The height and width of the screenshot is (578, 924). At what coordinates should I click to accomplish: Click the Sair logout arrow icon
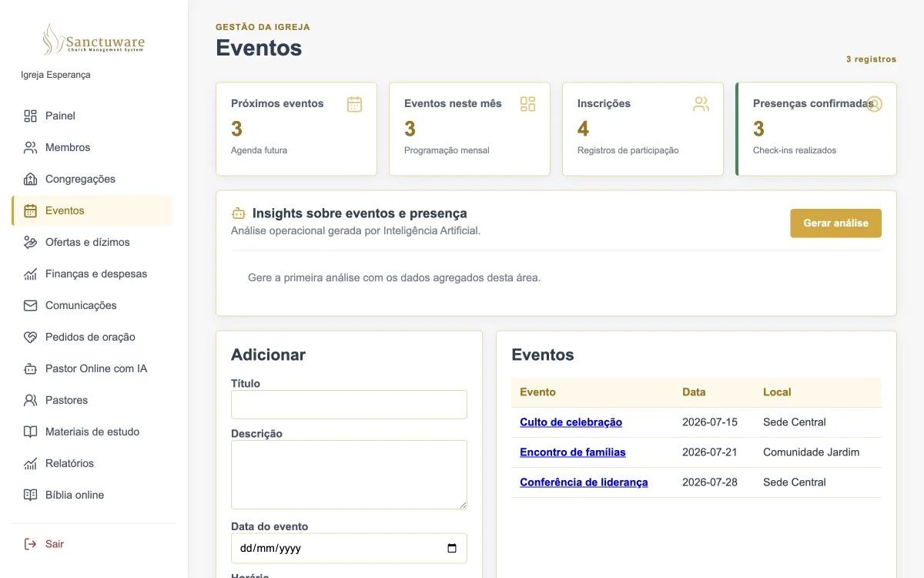(30, 544)
